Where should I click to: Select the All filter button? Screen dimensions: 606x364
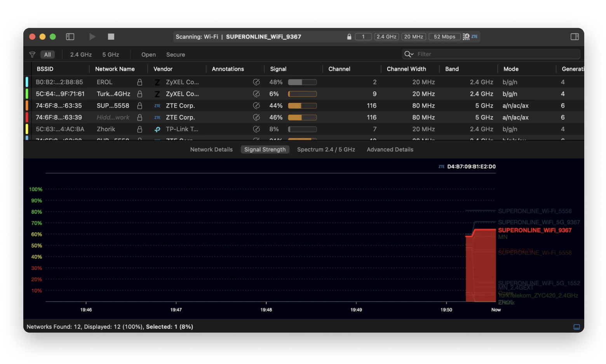point(47,55)
